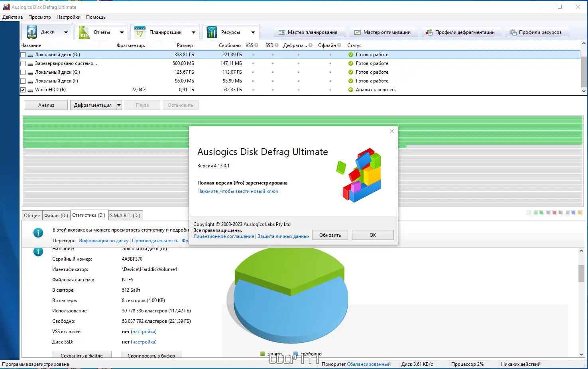Switch to the S.M.A.R.T. (D:) tab
Image resolution: width=588 pixels, height=369 pixels.
[x=125, y=216]
